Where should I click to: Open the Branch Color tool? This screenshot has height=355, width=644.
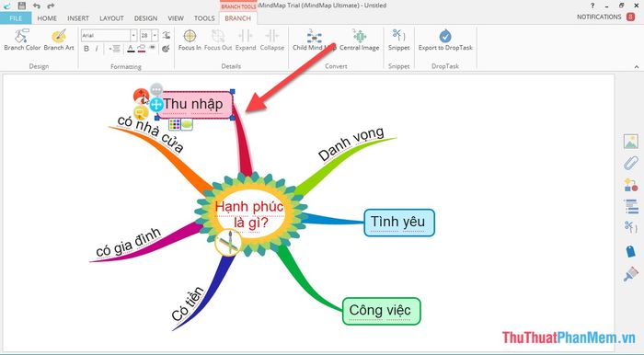coord(22,40)
